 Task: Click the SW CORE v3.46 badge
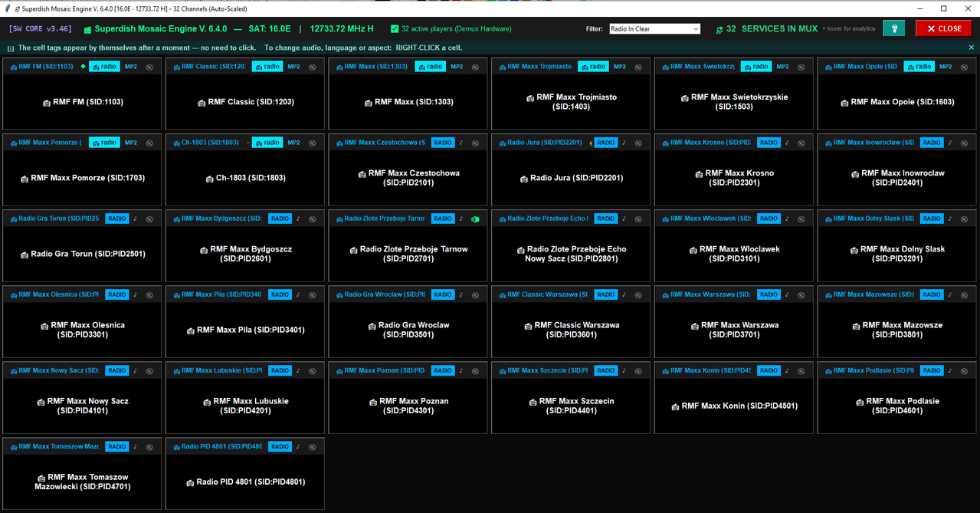coord(41,29)
